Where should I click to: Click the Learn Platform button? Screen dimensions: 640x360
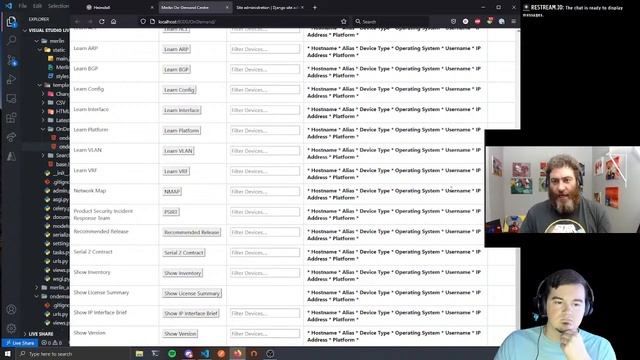point(181,131)
